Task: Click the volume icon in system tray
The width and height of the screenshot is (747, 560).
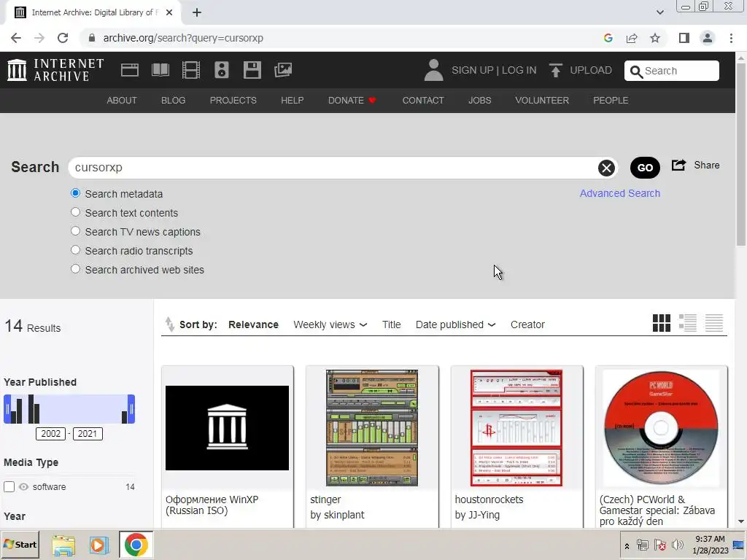Action: tap(677, 545)
